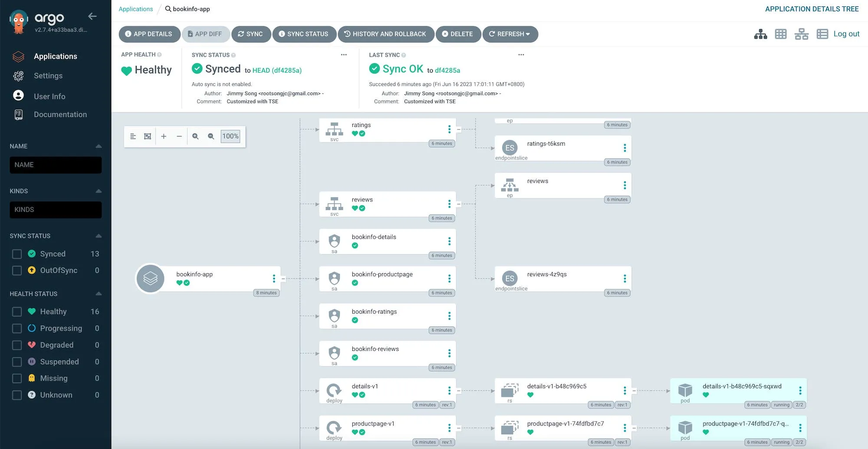Collapse children of the bookinfo-app node
Viewport: 868px width, 449px height.
[283, 279]
